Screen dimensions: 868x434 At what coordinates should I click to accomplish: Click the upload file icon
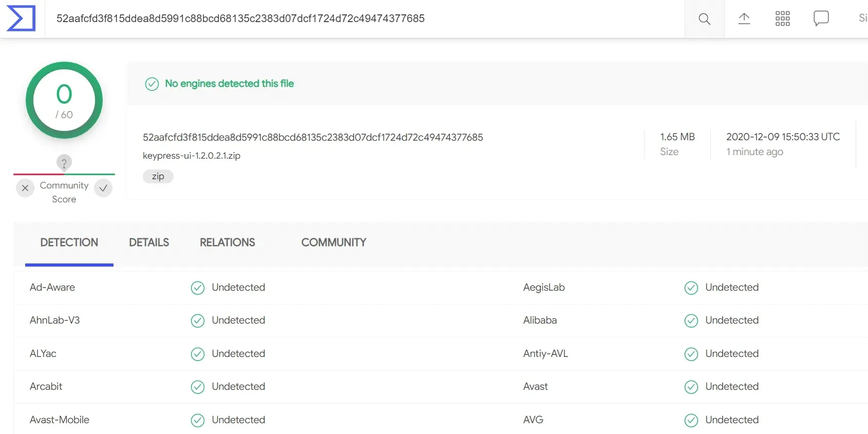[x=744, y=19]
